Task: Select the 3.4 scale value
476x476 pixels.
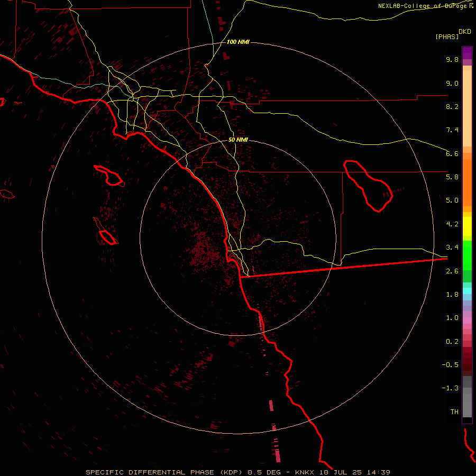Action: tap(452, 248)
